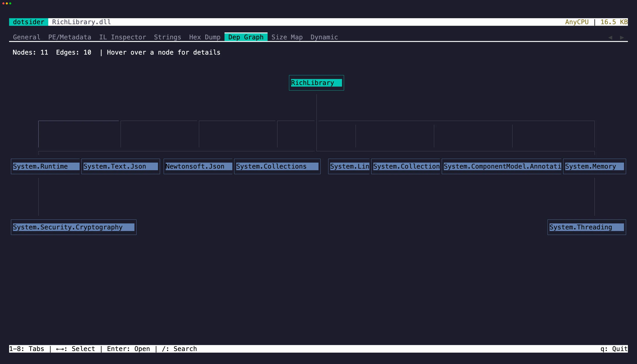Click the green traffic light dot
This screenshot has height=364, width=637.
(x=10, y=3)
